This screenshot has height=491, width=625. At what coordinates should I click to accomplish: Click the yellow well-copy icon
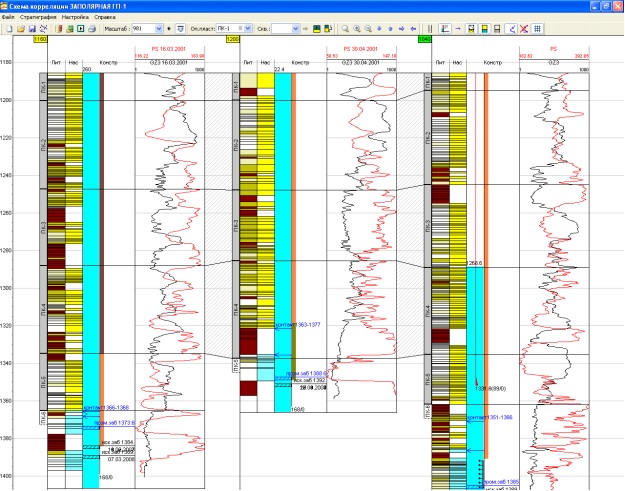(328, 29)
